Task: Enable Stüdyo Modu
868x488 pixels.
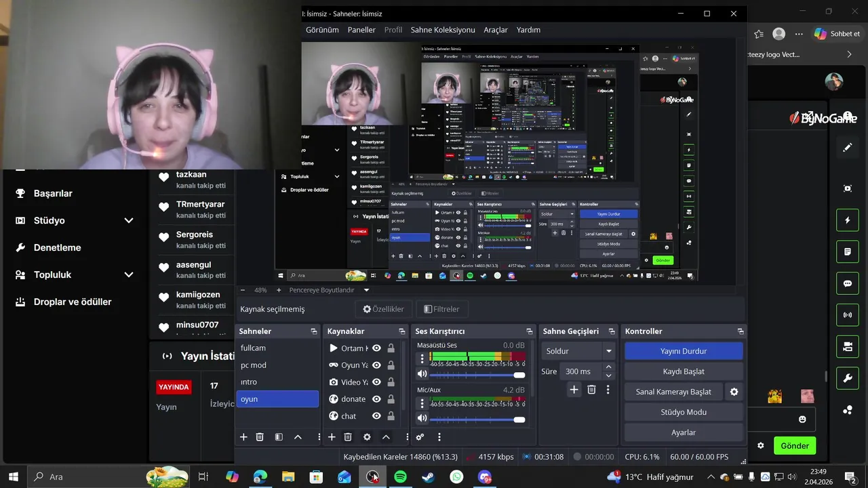Action: coord(684,412)
